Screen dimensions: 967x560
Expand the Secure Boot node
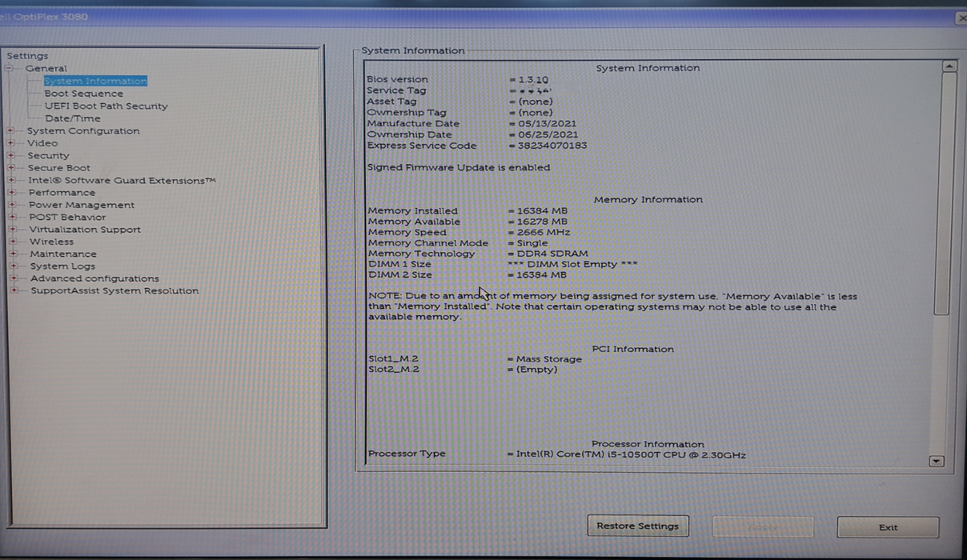tap(12, 168)
